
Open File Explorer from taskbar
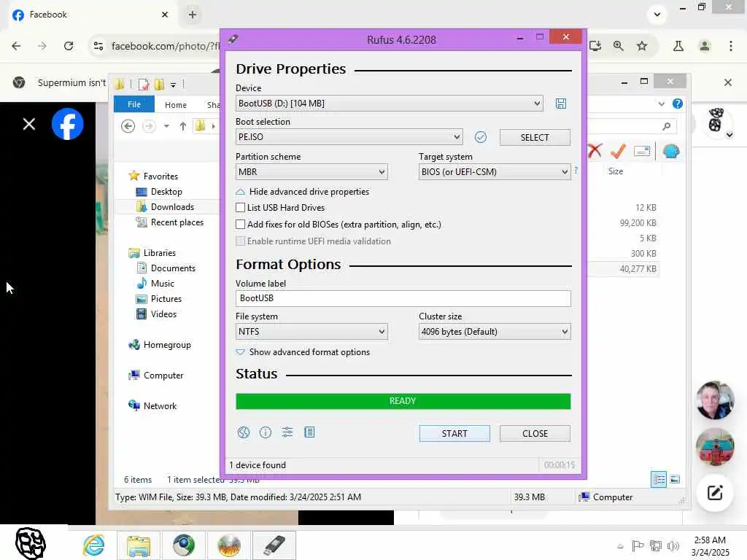coord(139,545)
